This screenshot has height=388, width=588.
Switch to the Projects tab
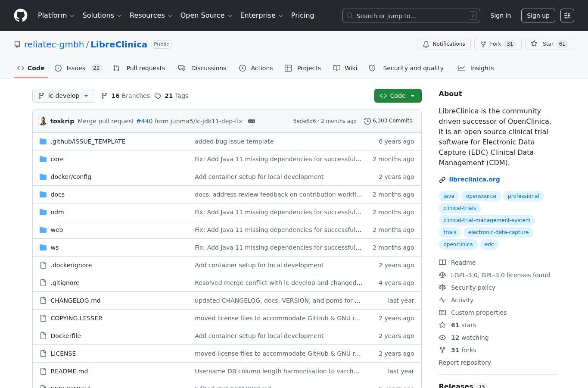click(303, 68)
